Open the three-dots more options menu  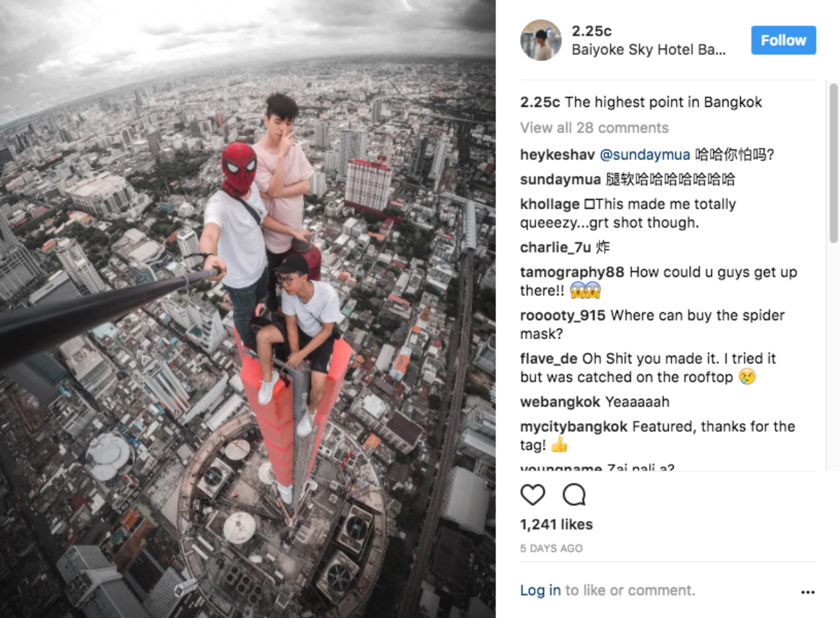tap(808, 592)
